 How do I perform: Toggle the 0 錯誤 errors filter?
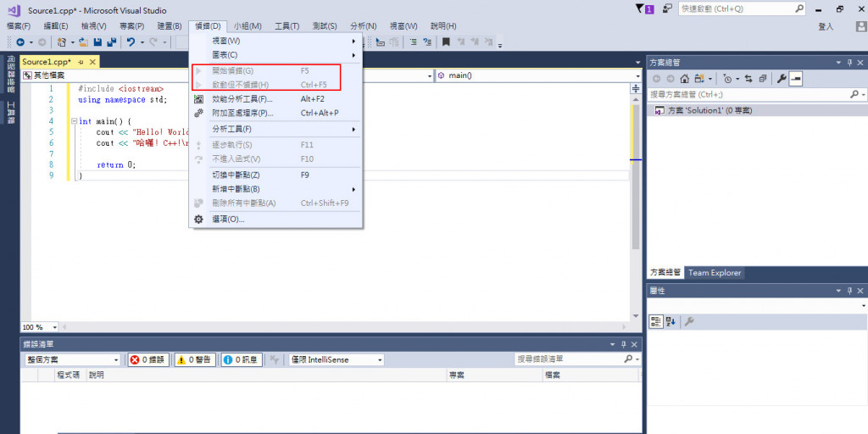pyautogui.click(x=147, y=359)
